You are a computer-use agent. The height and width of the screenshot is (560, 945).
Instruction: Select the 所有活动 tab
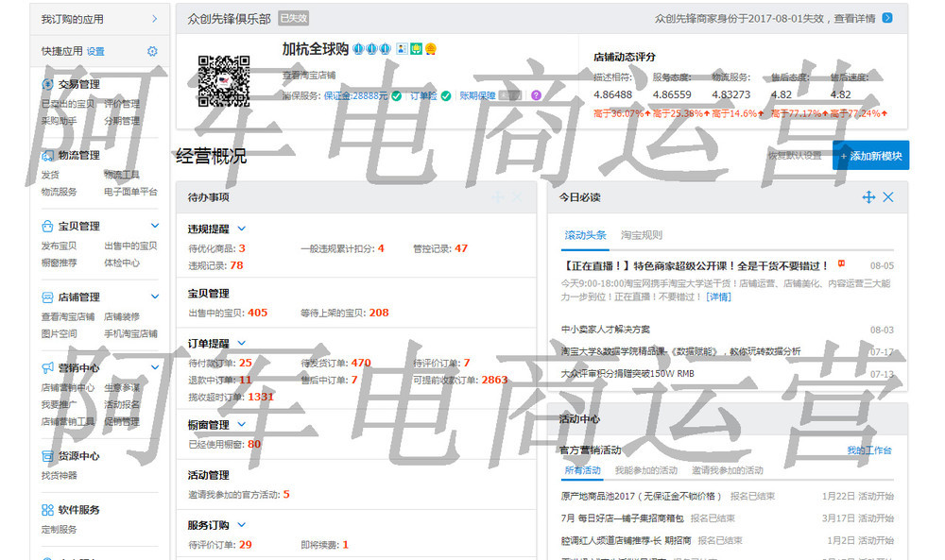(x=582, y=470)
